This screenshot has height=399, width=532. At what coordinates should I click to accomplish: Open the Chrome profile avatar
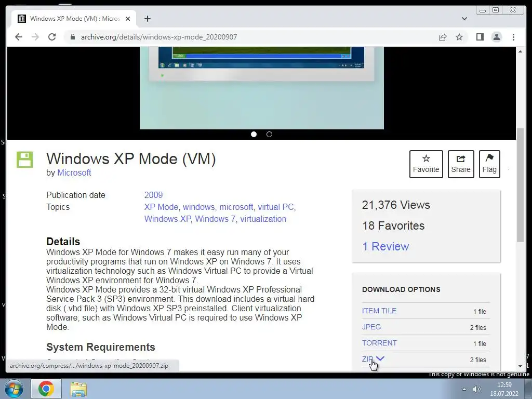[496, 37]
